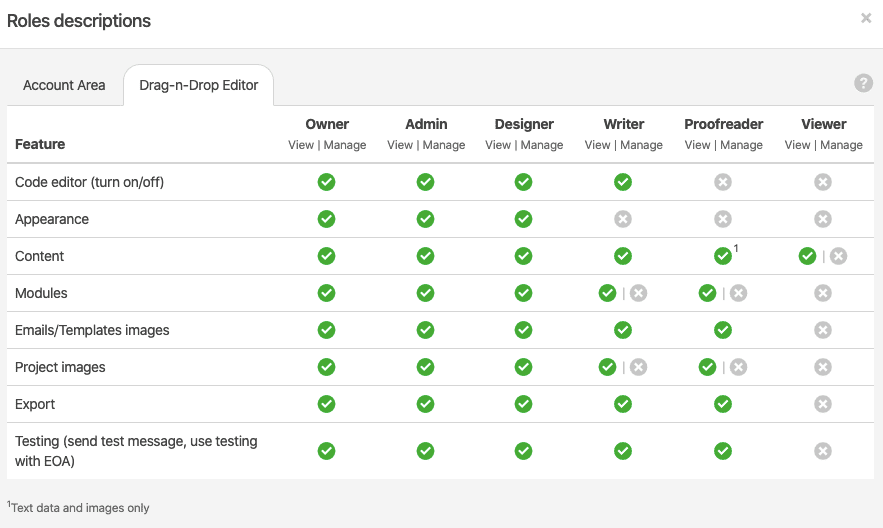Viewport: 883px width, 528px height.
Task: Click Proofreader's Content check with footnote
Action: (x=723, y=256)
